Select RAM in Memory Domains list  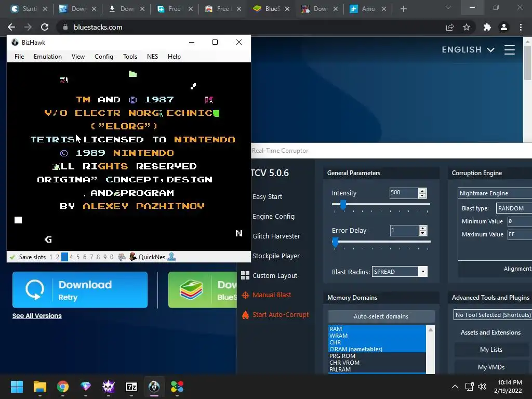tap(377, 329)
